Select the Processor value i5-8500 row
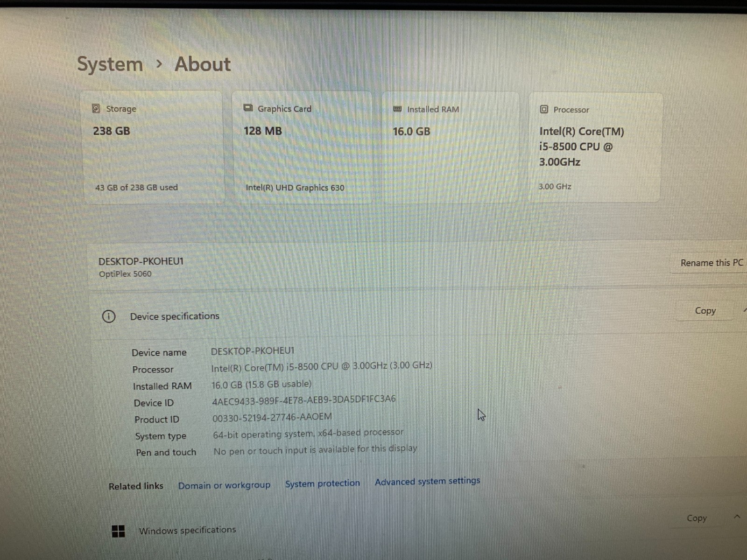The image size is (747, 560). point(322,366)
